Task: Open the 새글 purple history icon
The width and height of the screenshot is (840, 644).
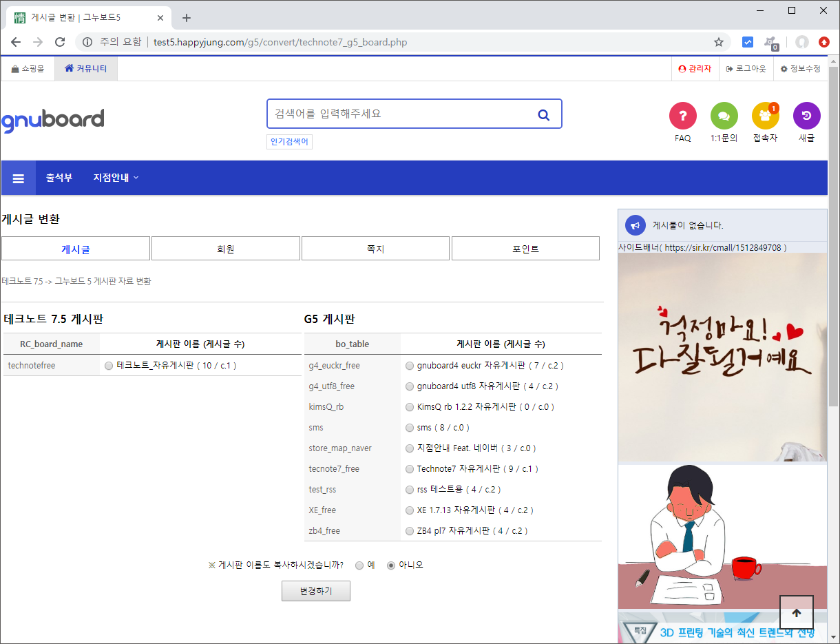Action: [806, 116]
